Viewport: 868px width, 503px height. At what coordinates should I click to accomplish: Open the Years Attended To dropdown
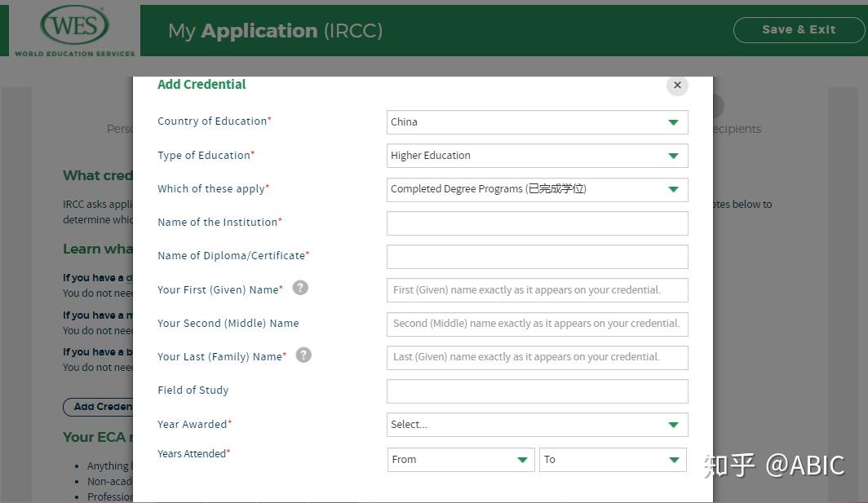(613, 460)
